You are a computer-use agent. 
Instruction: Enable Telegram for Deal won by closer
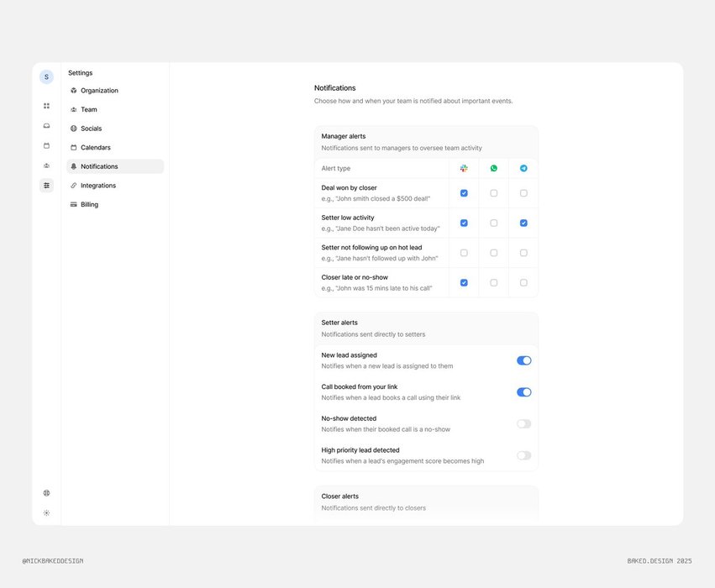click(x=523, y=193)
